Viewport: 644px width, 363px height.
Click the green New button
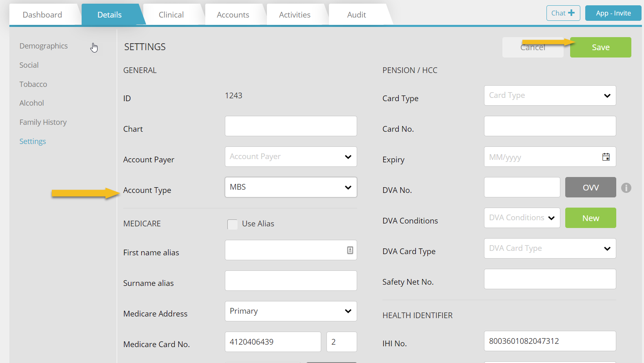(591, 218)
